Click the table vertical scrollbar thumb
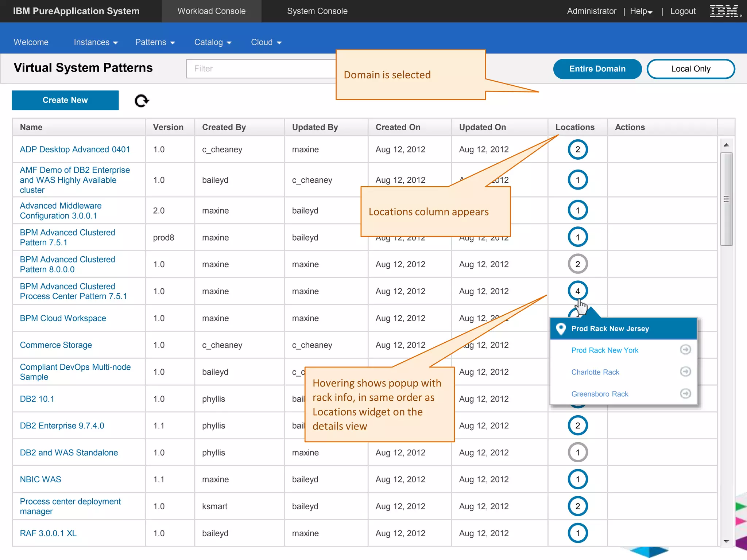This screenshot has height=560, width=747. tap(726, 199)
